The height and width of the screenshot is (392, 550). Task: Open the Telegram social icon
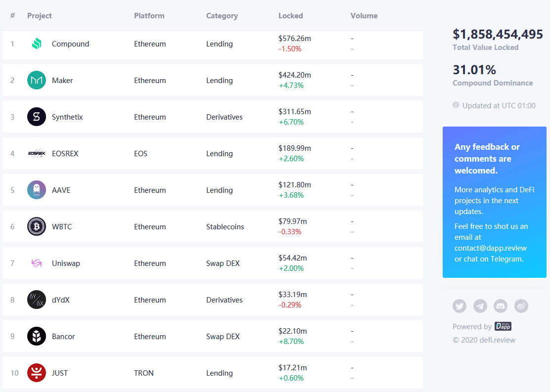(480, 306)
